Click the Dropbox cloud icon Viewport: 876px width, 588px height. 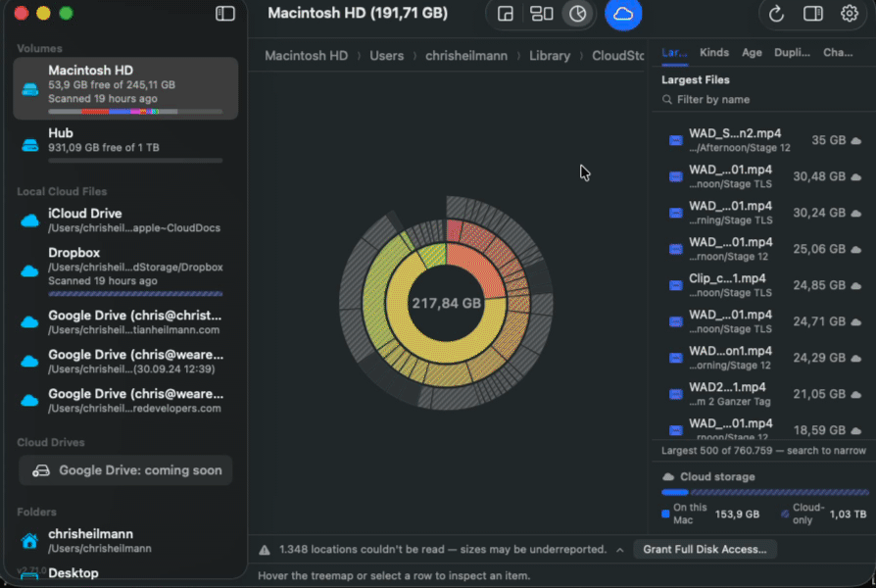click(29, 271)
